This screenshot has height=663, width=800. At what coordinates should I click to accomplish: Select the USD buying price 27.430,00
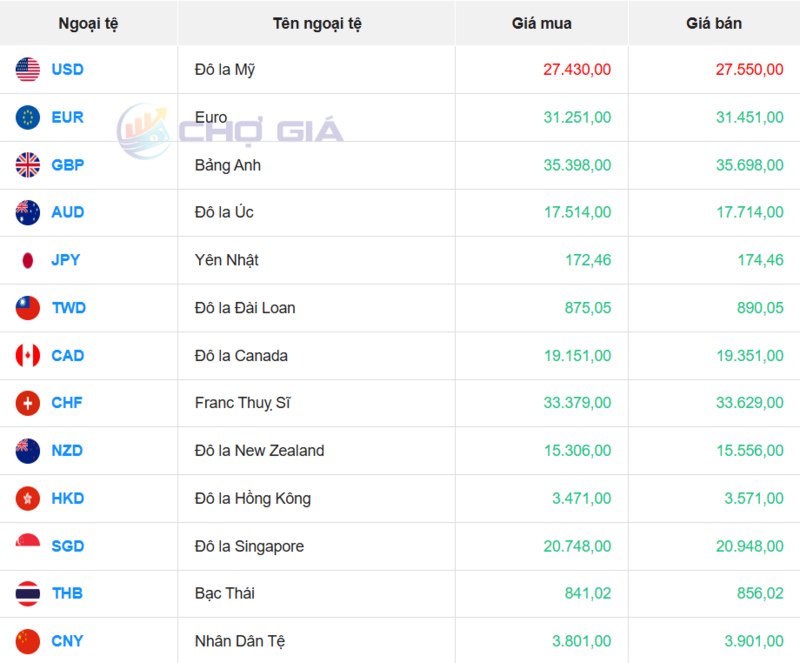tap(576, 70)
